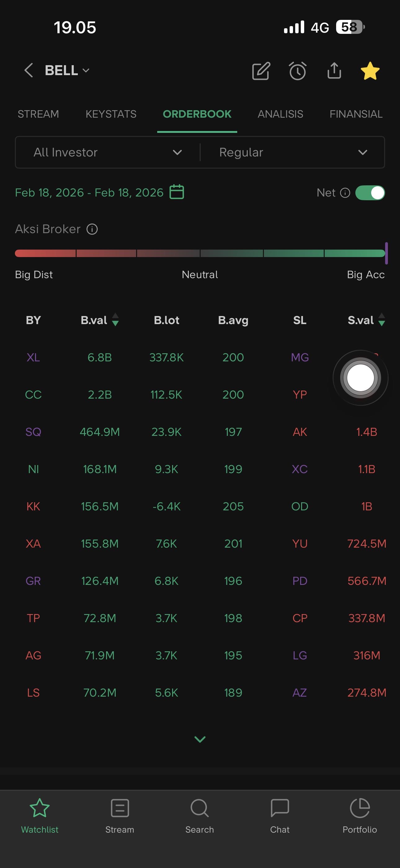This screenshot has width=400, height=868.
Task: Tap the Feb 18, 2026 date range
Action: pos(89,192)
